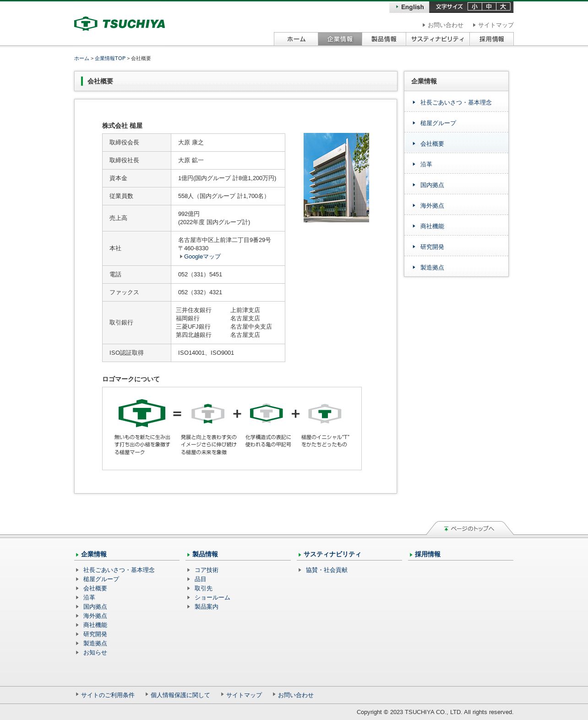
Task: Open footer link 沿革
Action: 89,598
